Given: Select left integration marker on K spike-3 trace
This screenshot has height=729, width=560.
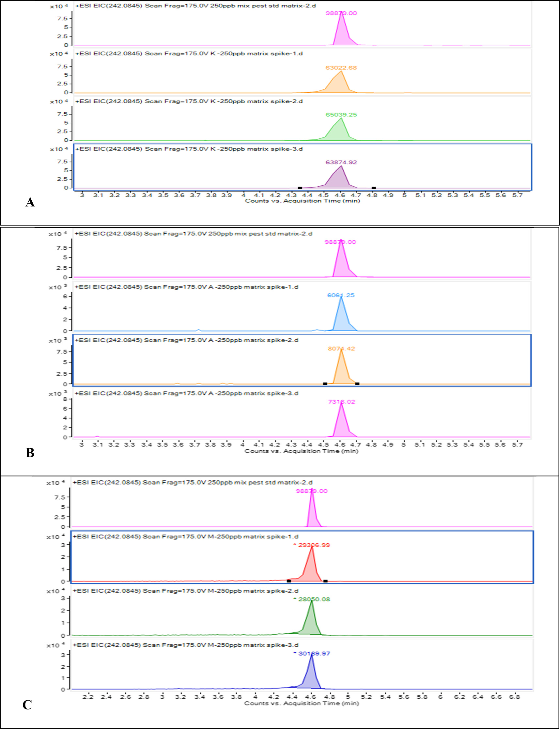Looking at the screenshot, I should coord(299,187).
